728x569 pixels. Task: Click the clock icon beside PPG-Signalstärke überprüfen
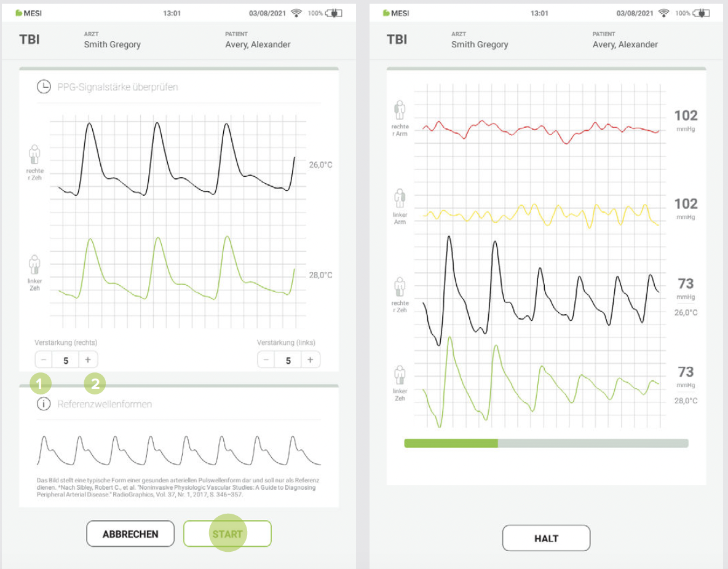pyautogui.click(x=44, y=87)
